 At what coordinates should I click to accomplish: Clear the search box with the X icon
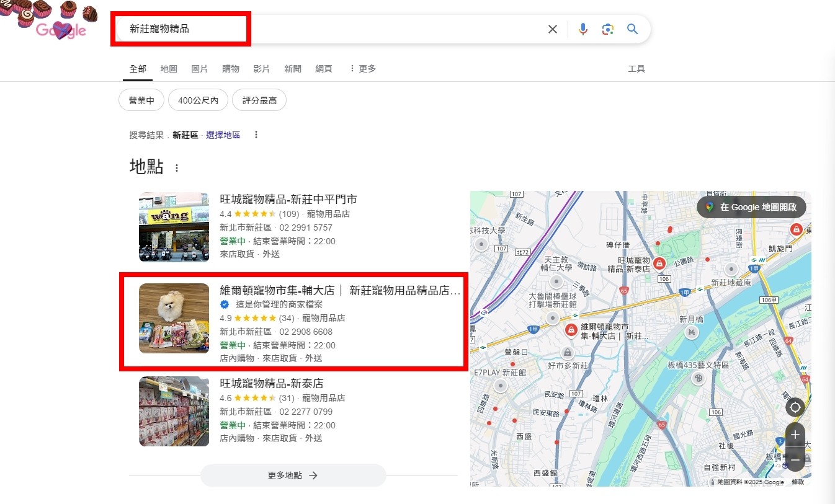click(552, 29)
